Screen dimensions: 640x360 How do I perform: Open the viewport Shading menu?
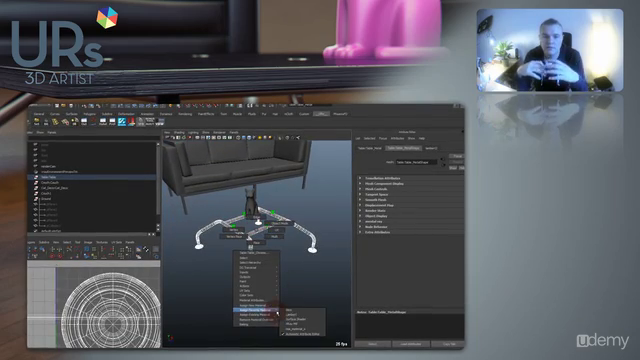(x=179, y=132)
